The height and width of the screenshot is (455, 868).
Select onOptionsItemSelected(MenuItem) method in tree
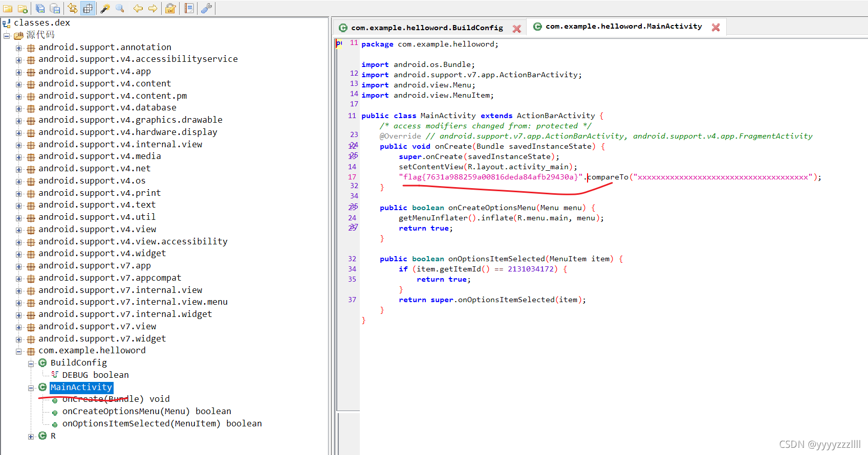[162, 423]
